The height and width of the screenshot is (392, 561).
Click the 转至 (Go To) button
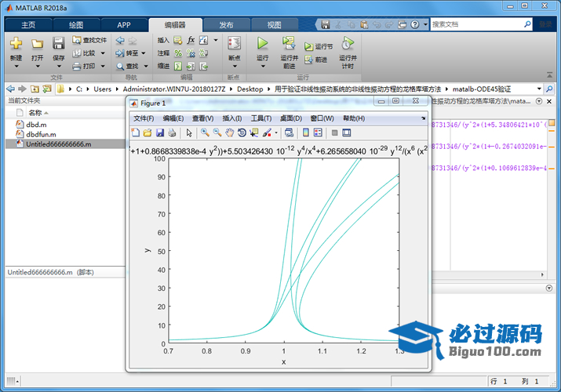(x=127, y=53)
